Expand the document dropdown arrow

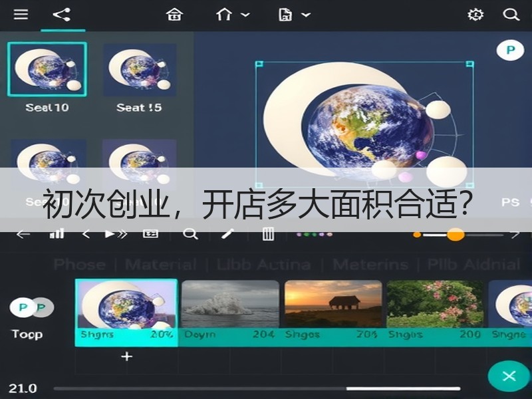tap(306, 15)
